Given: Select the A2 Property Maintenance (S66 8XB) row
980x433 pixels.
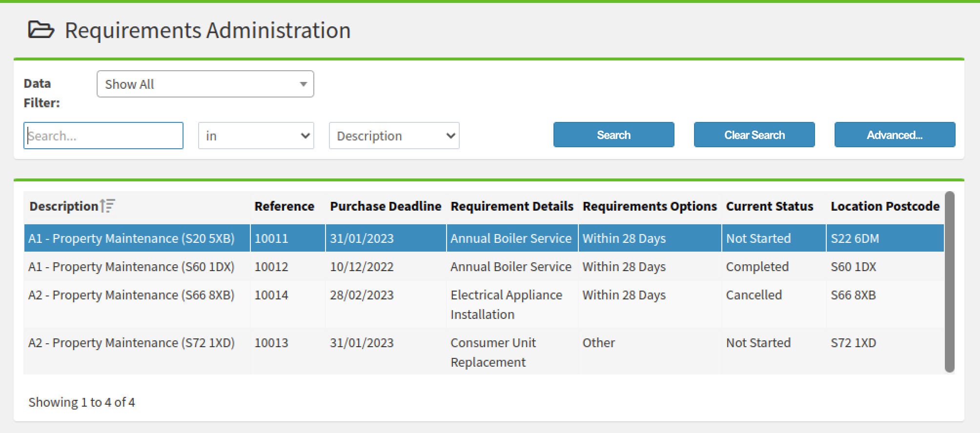Looking at the screenshot, I should click(x=131, y=295).
